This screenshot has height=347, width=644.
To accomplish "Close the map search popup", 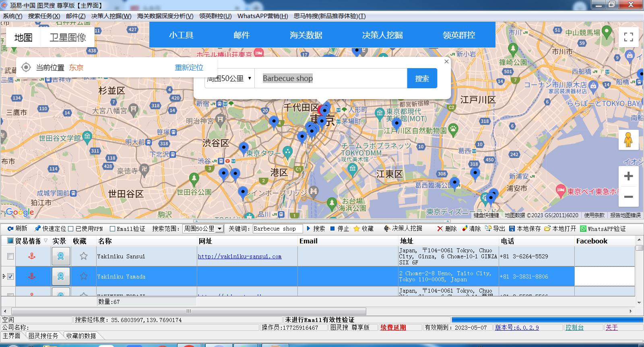I will pos(446,61).
